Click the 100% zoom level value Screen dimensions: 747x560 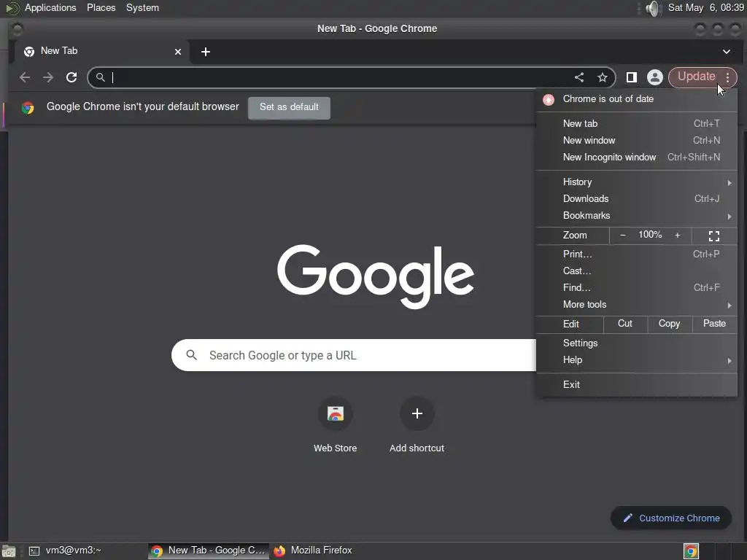(650, 235)
